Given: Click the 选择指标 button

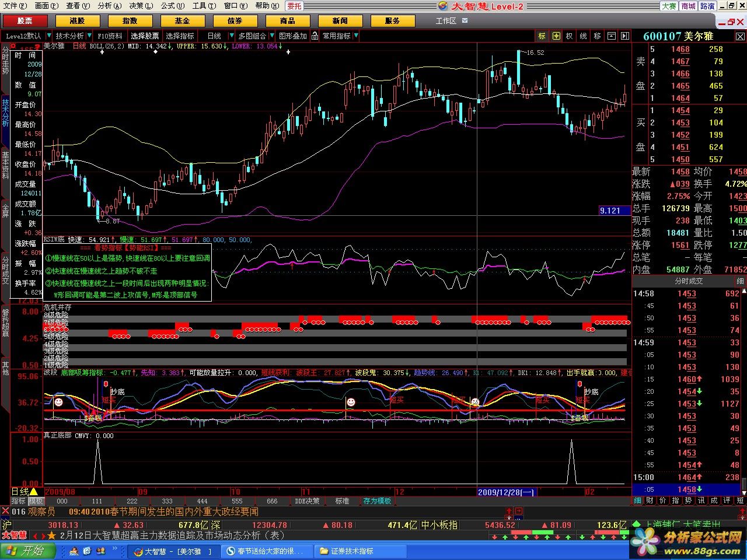Looking at the screenshot, I should click(180, 36).
